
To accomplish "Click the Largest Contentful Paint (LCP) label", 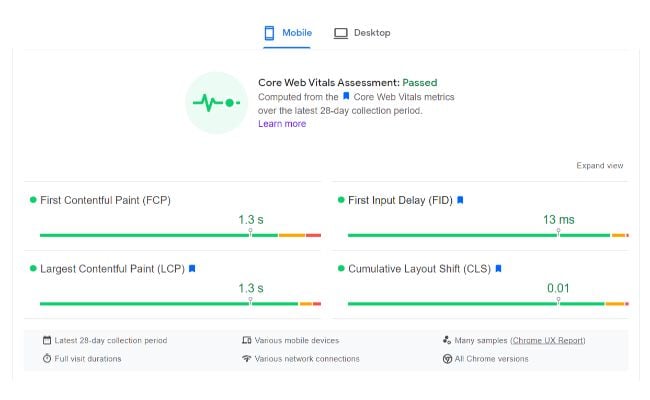I will point(112,269).
